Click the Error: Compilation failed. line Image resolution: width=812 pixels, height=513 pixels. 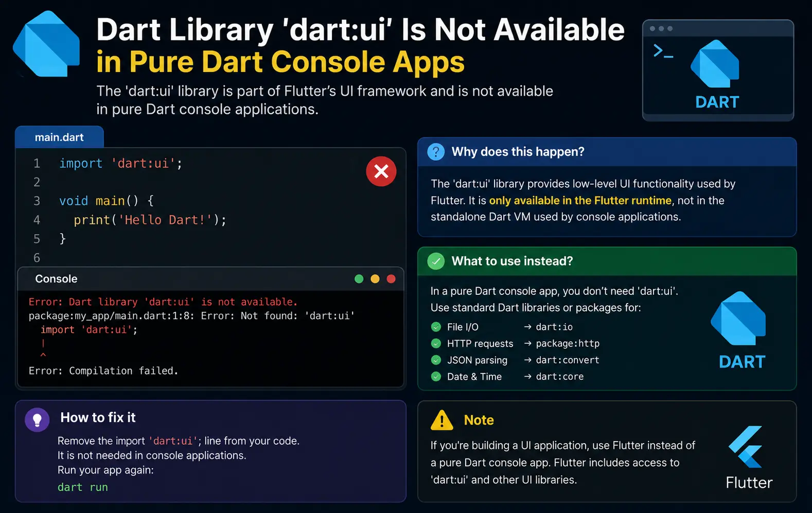click(103, 371)
